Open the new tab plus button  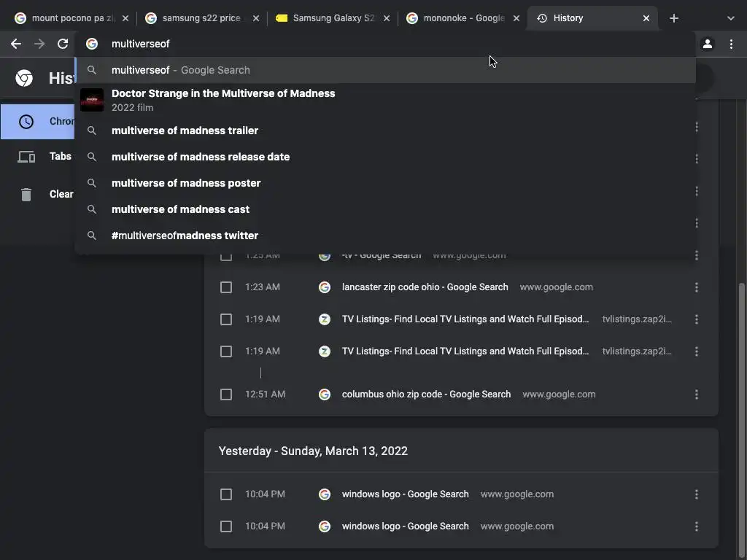click(x=674, y=18)
